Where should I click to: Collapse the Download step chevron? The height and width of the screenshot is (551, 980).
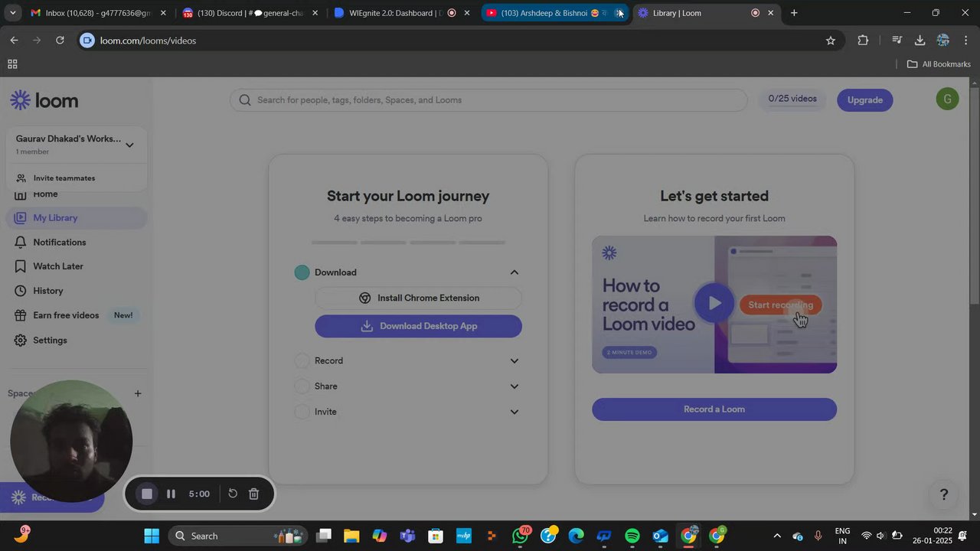(x=514, y=272)
